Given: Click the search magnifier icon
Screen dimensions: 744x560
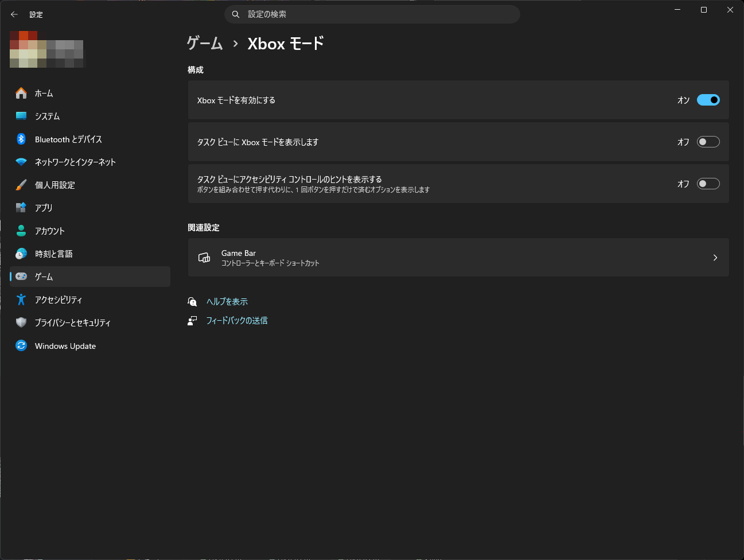Looking at the screenshot, I should pos(236,14).
